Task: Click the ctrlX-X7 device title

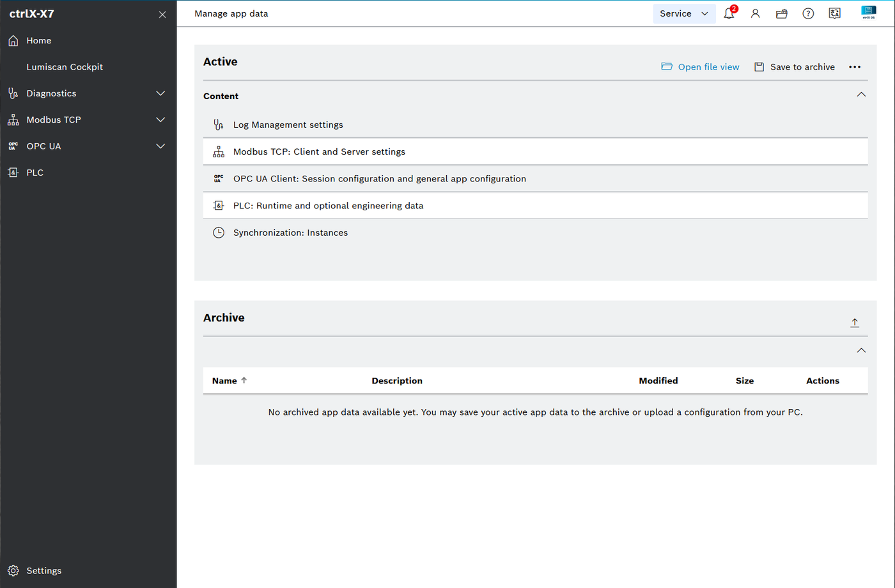Action: pyautogui.click(x=32, y=13)
